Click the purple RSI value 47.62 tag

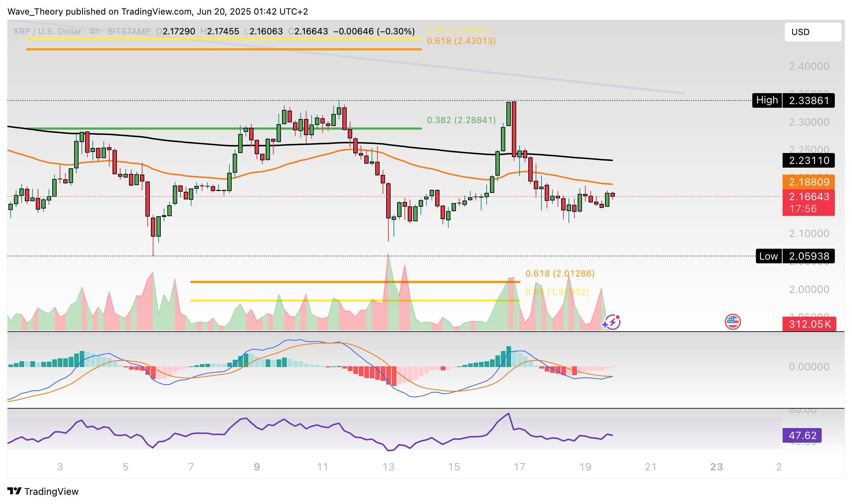[x=802, y=435]
